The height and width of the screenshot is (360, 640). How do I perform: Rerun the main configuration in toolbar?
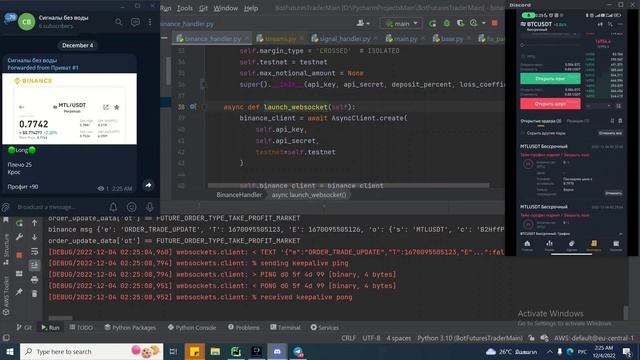pos(432,24)
